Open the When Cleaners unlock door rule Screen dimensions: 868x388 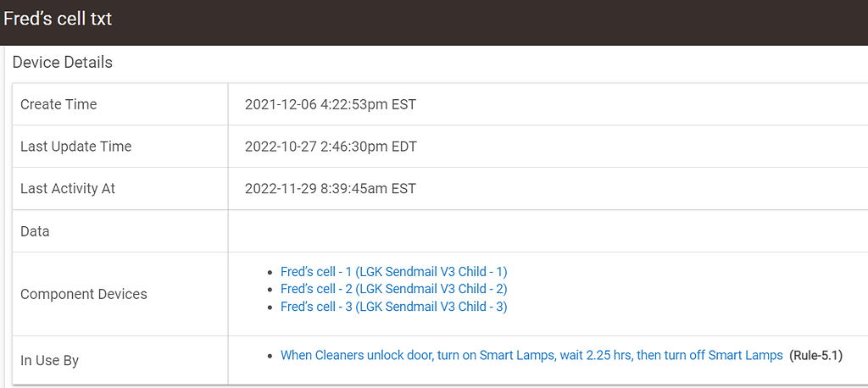(531, 356)
